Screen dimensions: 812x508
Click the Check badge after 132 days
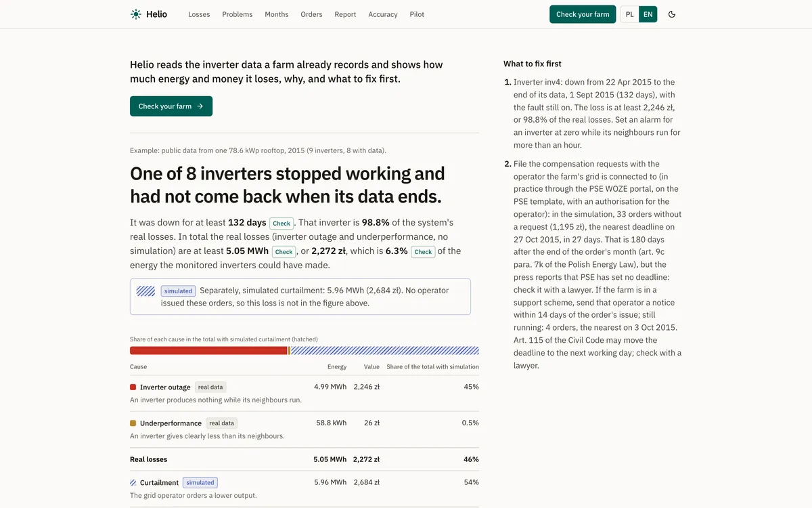click(281, 224)
